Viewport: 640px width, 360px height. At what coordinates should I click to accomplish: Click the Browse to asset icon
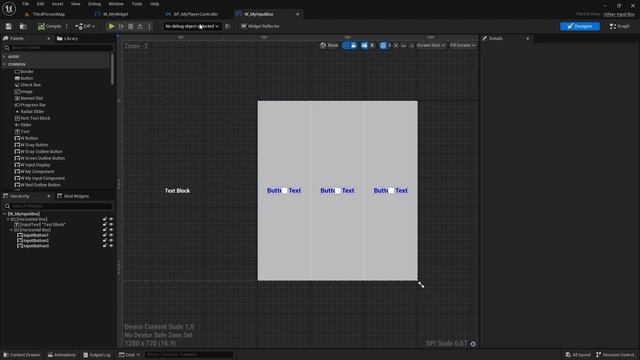tap(23, 26)
